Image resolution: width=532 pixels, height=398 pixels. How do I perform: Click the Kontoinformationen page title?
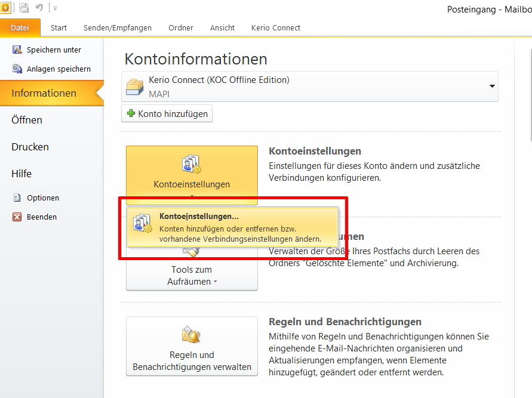pos(196,59)
